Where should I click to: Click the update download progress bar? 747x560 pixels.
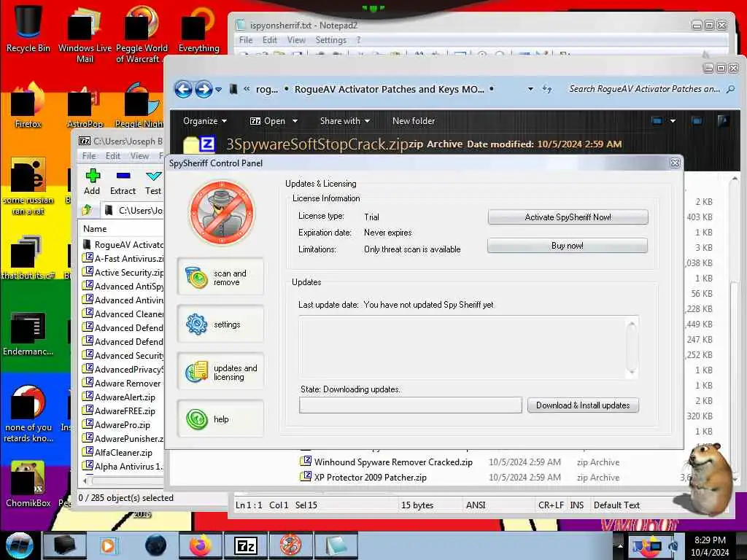pyautogui.click(x=410, y=405)
